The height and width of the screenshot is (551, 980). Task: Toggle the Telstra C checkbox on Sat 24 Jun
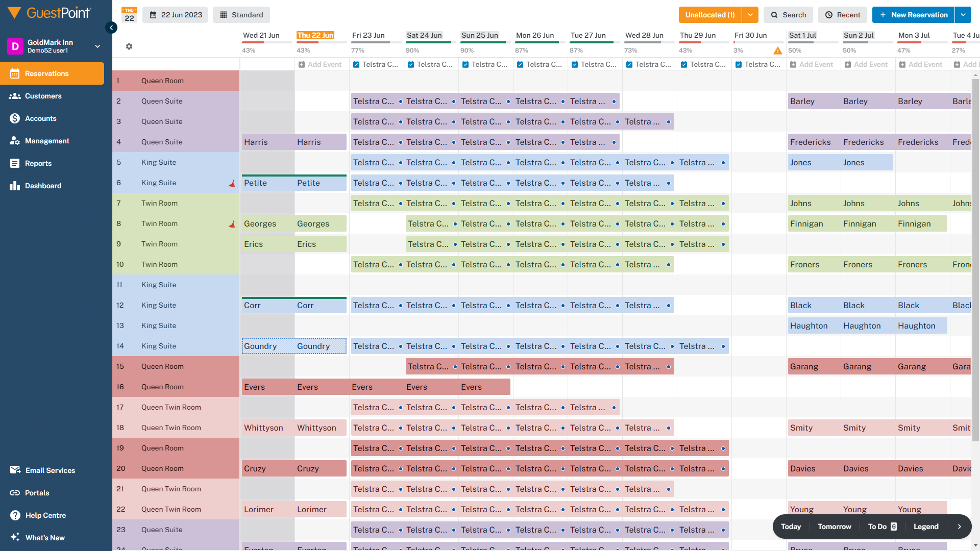(410, 64)
